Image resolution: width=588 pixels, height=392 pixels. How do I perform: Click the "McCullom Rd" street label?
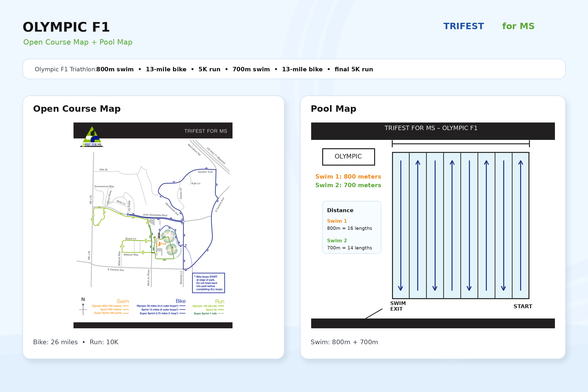click(194, 150)
